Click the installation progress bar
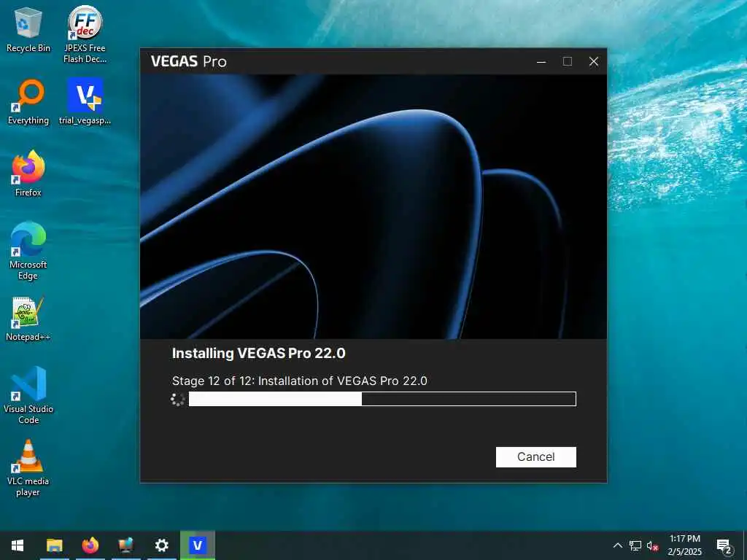Screen dimensions: 747x560 382,399
